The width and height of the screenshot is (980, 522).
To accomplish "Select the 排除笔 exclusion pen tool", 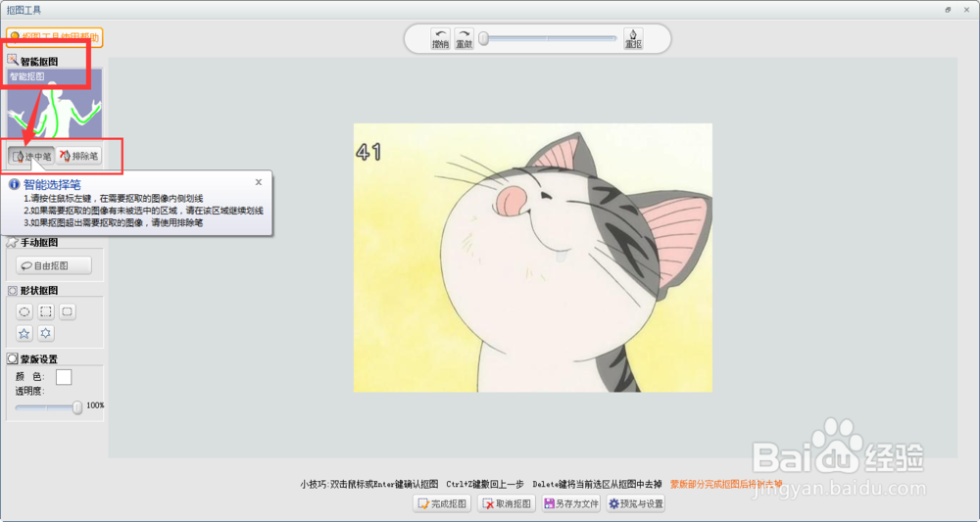I will pos(78,156).
